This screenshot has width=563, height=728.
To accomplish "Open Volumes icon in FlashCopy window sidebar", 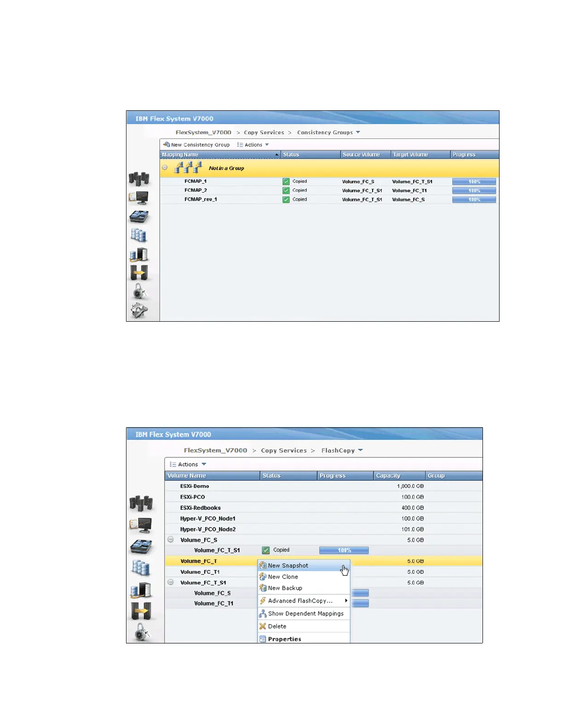I will pos(141,568).
